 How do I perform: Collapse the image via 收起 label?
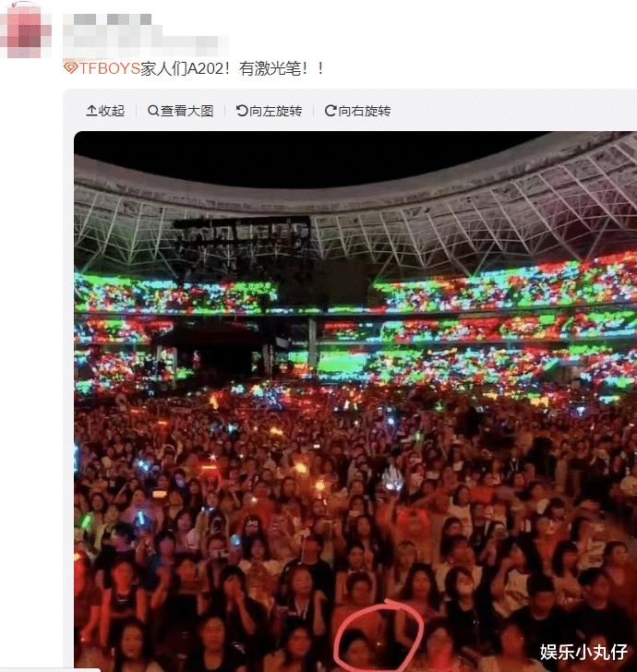tap(112, 111)
